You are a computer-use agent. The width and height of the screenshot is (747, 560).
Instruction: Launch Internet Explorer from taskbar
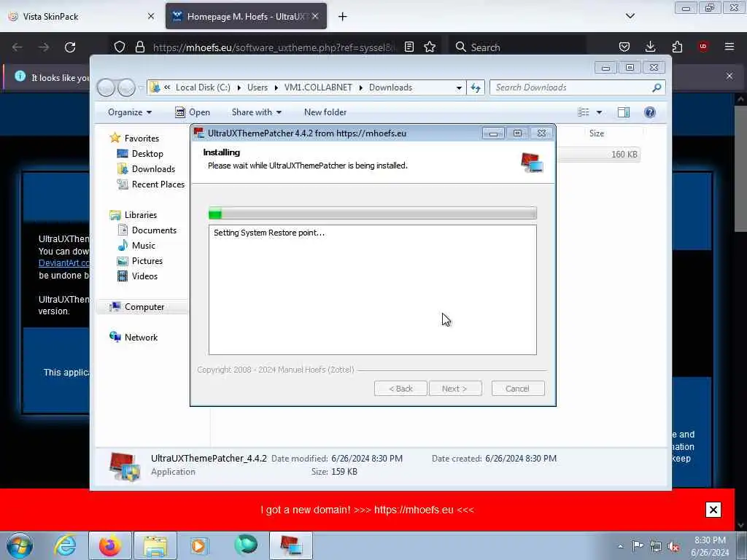[65, 545]
